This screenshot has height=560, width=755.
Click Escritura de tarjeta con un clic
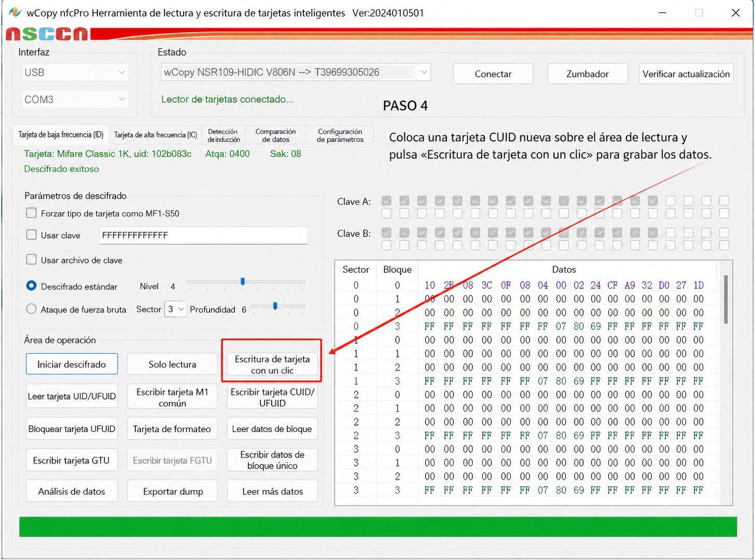pos(272,365)
